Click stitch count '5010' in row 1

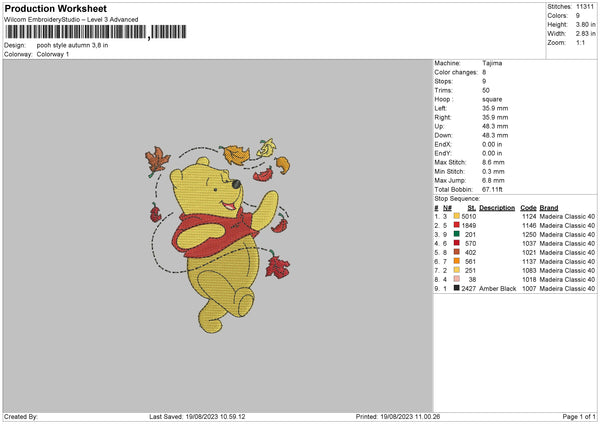[469, 217]
